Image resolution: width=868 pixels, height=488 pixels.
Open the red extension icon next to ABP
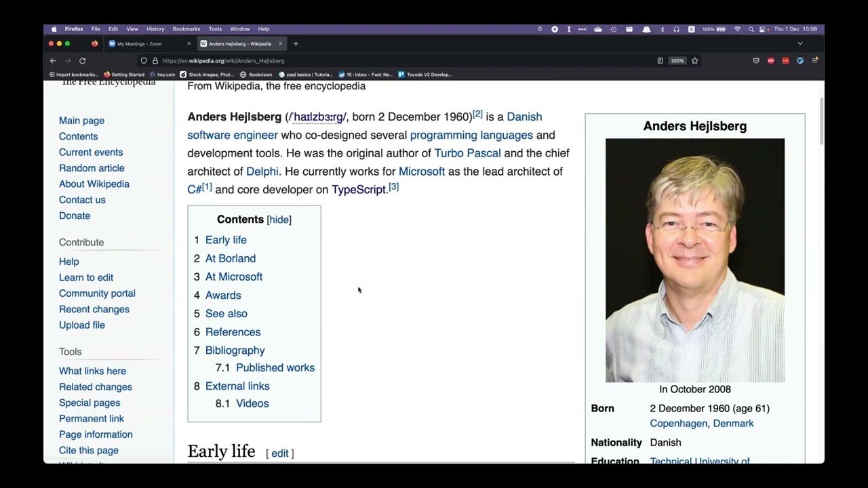coord(785,61)
